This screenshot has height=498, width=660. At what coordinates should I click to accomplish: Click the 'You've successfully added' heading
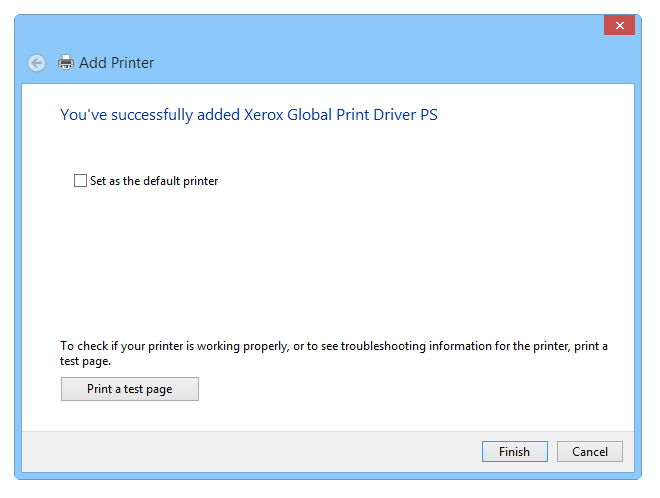pyautogui.click(x=150, y=115)
